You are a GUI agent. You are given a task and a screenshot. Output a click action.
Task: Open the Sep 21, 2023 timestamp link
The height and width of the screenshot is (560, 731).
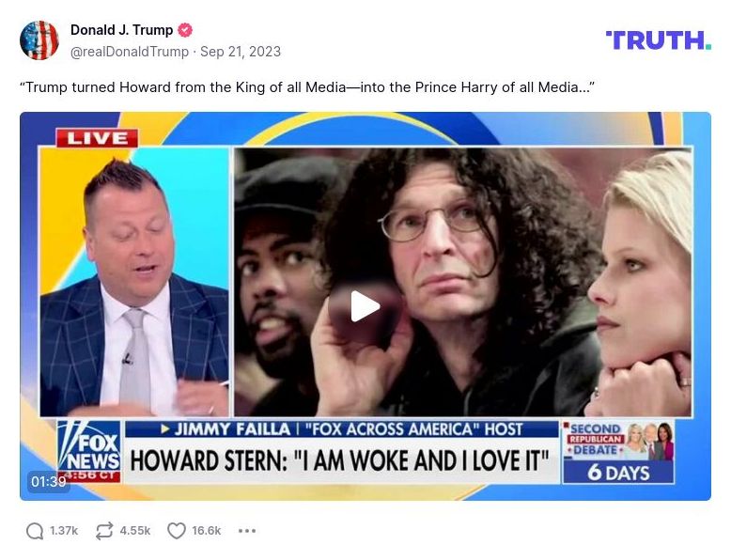coord(241,52)
